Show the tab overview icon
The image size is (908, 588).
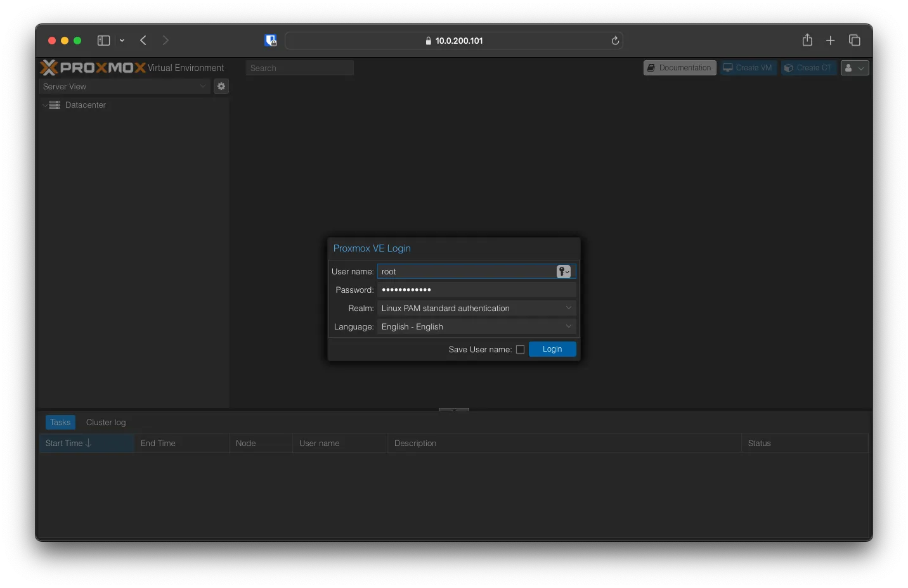(x=855, y=41)
